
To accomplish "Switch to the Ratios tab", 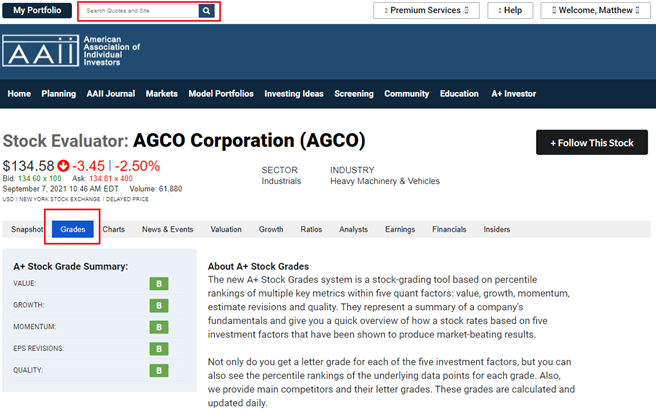I will tap(311, 229).
